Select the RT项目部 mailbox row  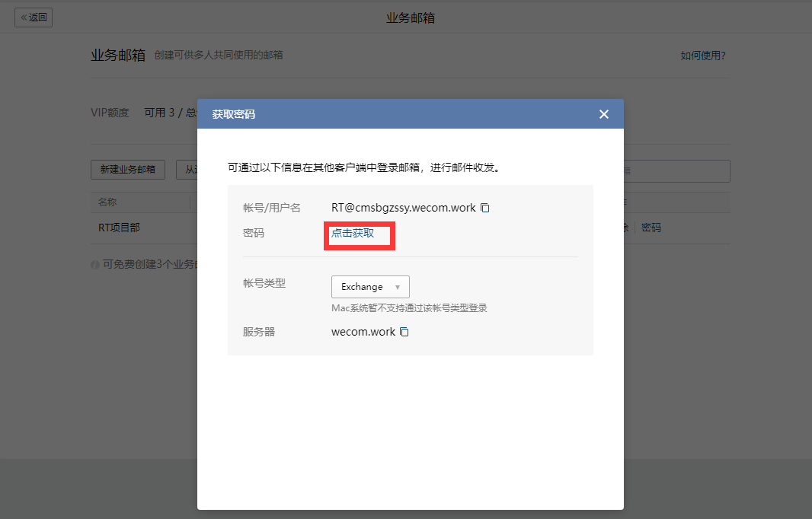pos(119,228)
